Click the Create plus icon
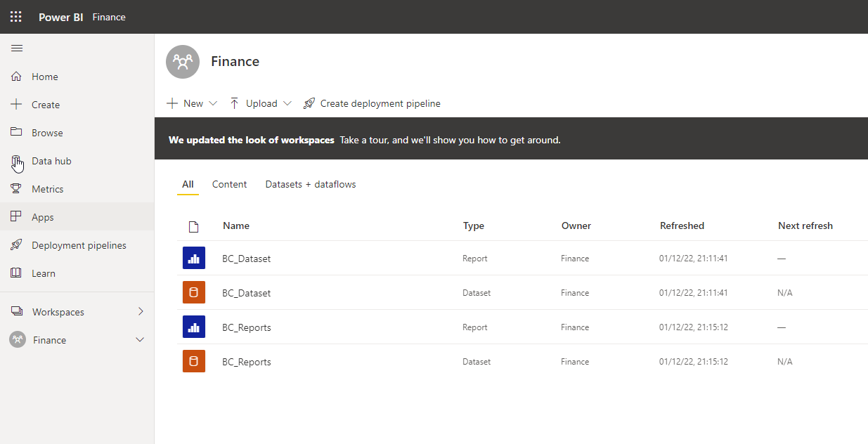Viewport: 868px width, 444px height. [17, 105]
